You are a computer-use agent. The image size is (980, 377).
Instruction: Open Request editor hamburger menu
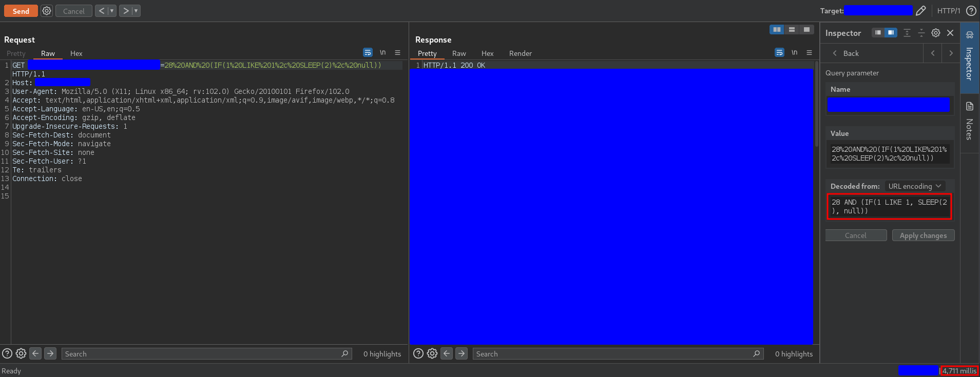tap(397, 52)
